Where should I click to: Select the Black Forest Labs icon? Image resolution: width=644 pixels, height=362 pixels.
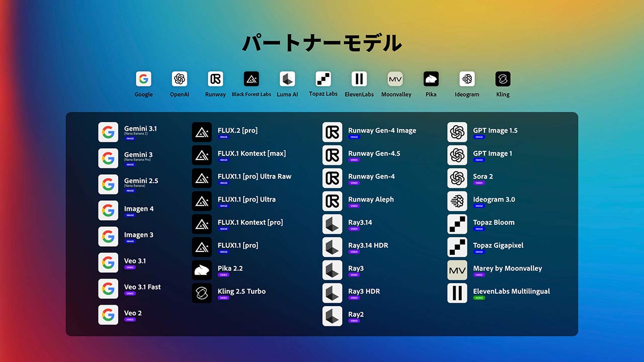point(251,79)
